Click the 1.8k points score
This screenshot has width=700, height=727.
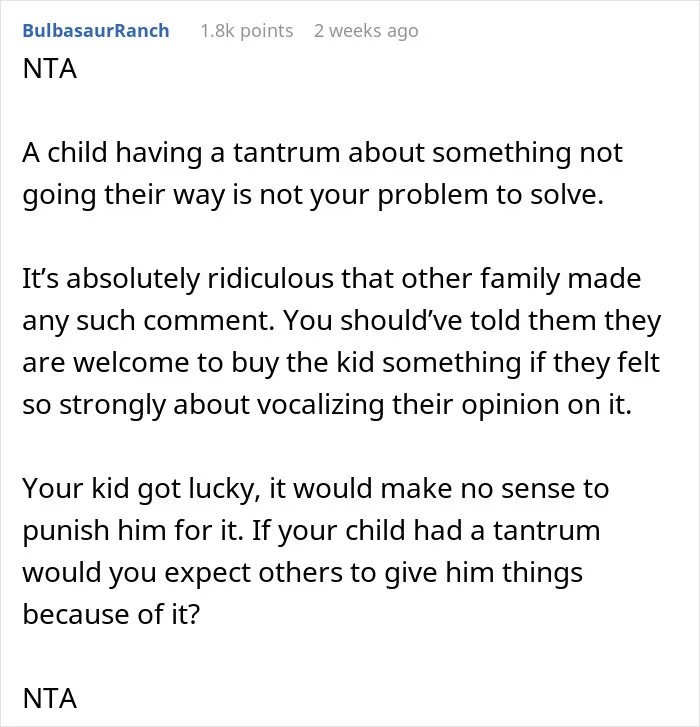(247, 31)
